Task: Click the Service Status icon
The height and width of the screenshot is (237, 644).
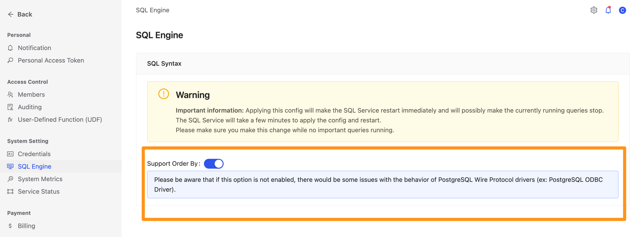Action: point(10,192)
